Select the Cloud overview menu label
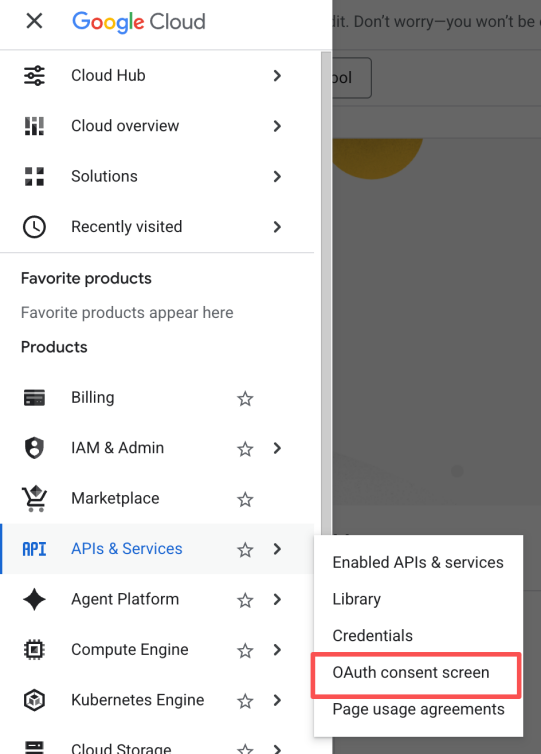541x754 pixels. tap(125, 126)
